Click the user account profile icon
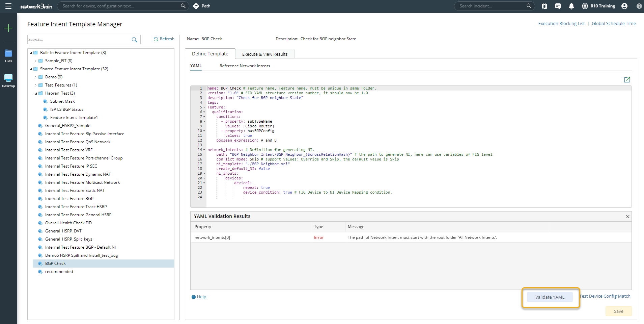The width and height of the screenshot is (644, 324). [624, 6]
